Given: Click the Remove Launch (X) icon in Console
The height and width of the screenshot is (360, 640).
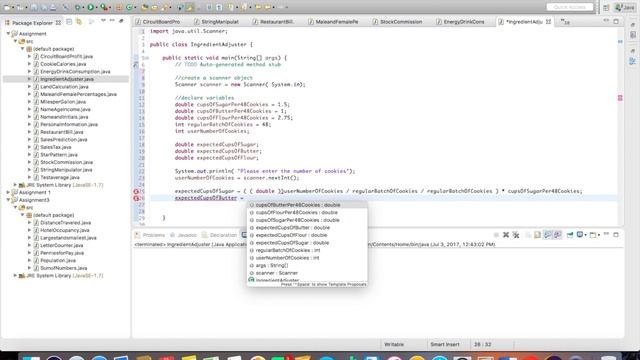Looking at the screenshot, I should [x=506, y=235].
